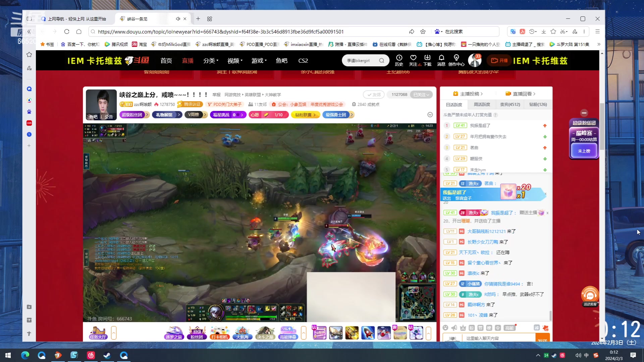
Task: Open the 任务大厅 task hall icon
Action: tap(98, 333)
